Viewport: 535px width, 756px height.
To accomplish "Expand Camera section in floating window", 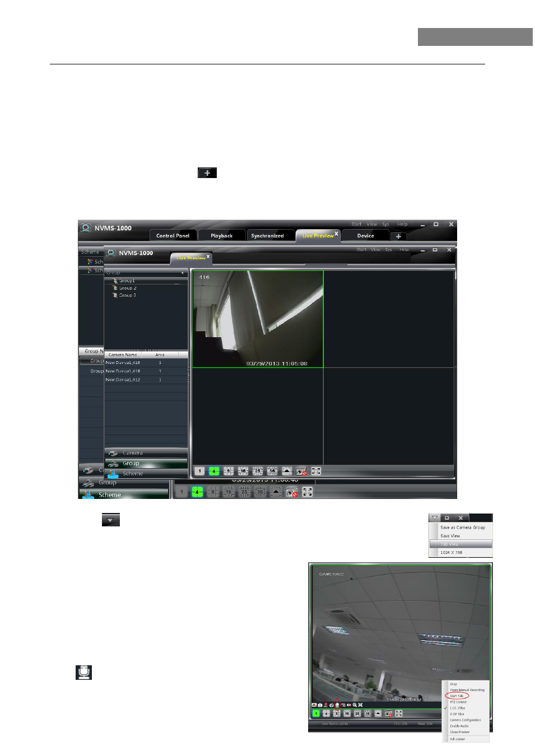I will click(x=146, y=453).
